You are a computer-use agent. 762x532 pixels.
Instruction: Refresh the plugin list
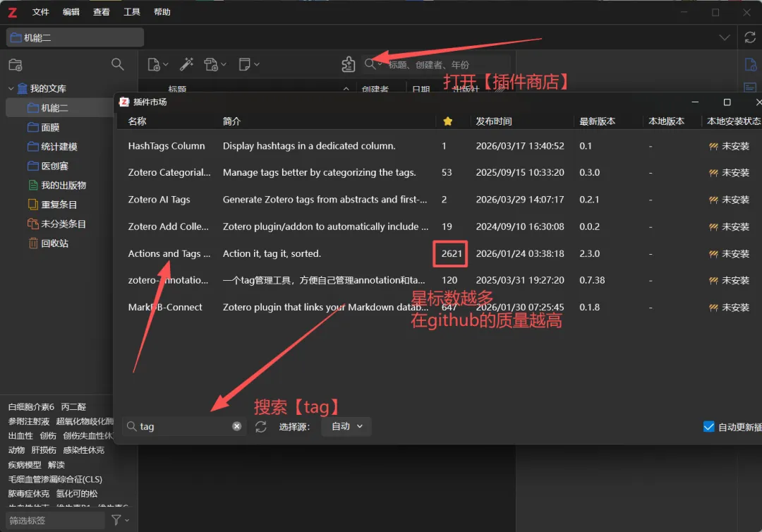point(261,427)
